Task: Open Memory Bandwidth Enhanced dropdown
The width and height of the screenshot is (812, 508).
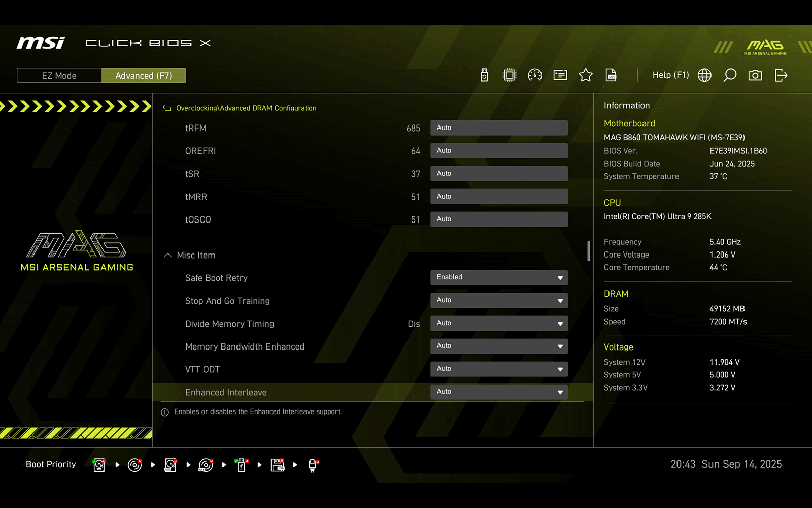Action: 499,346
